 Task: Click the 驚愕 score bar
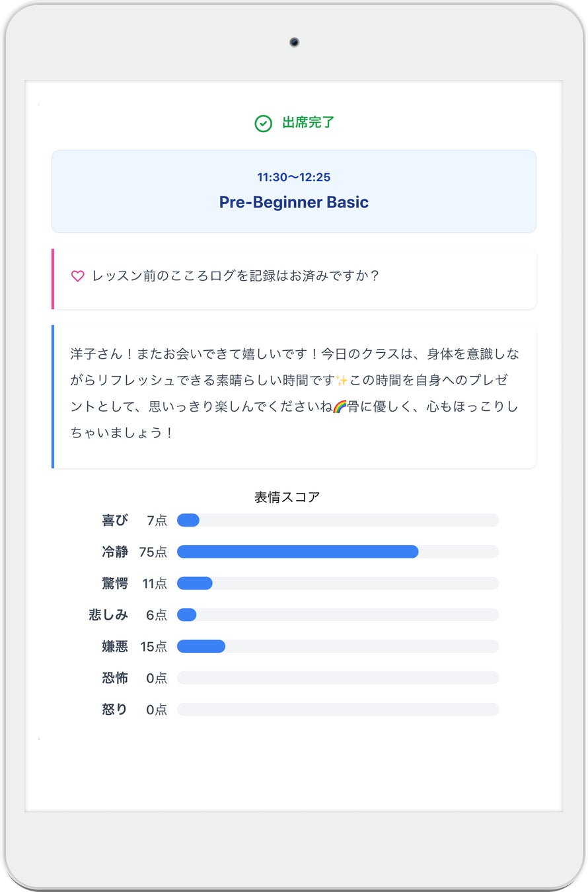coord(338,583)
